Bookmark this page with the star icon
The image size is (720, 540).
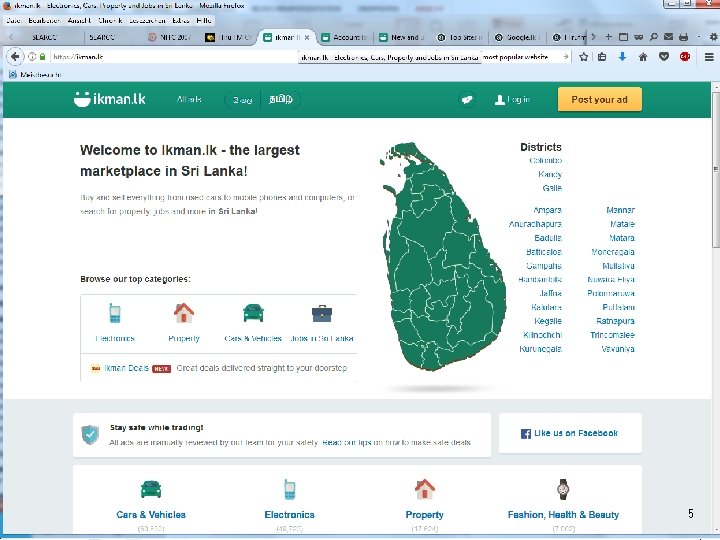pos(584,56)
